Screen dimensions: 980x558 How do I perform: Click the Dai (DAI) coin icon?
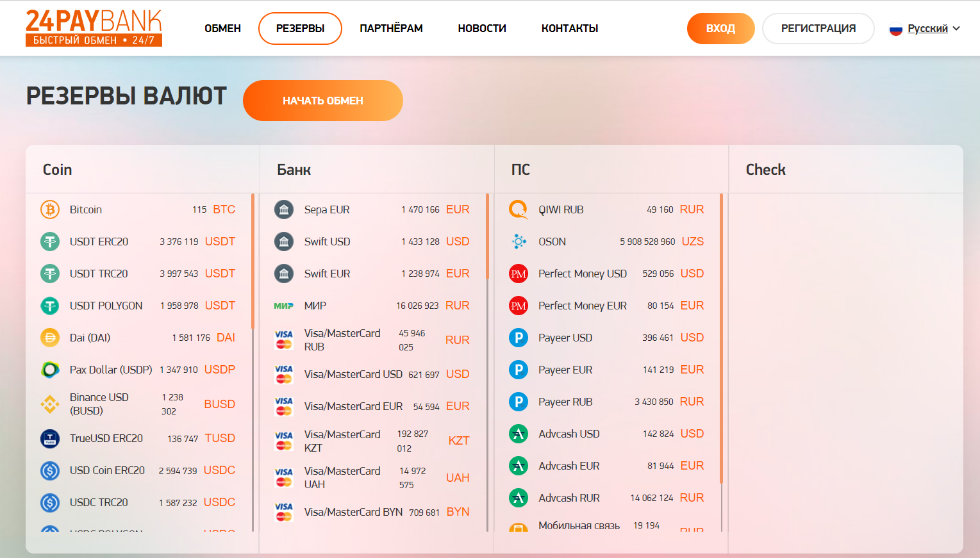(50, 338)
